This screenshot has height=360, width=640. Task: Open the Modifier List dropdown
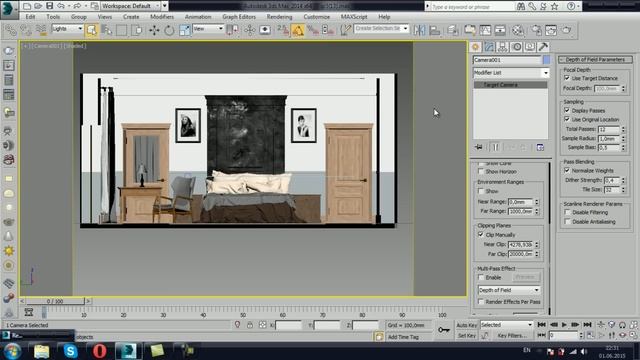(511, 73)
